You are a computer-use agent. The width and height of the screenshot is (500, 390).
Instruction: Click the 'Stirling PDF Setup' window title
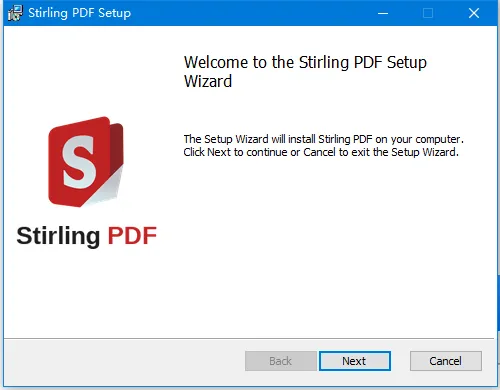pyautogui.click(x=79, y=13)
